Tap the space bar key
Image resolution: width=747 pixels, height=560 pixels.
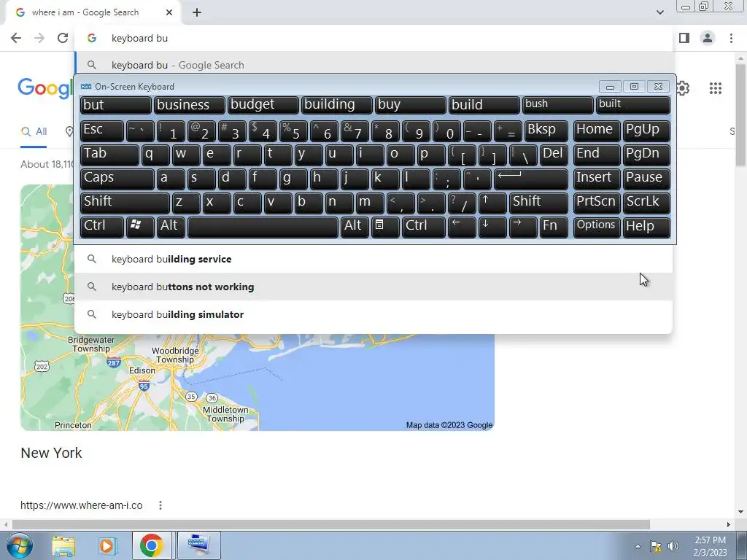point(263,227)
